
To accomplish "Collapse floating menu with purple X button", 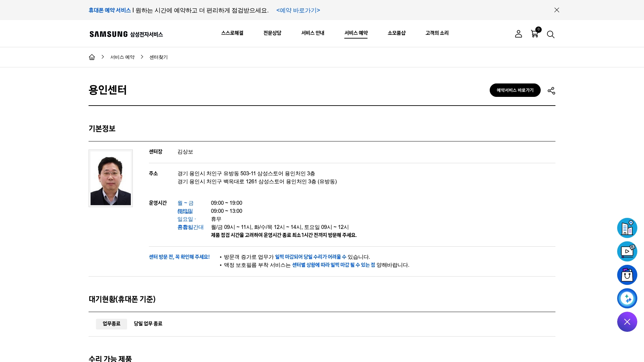I will click(x=627, y=322).
